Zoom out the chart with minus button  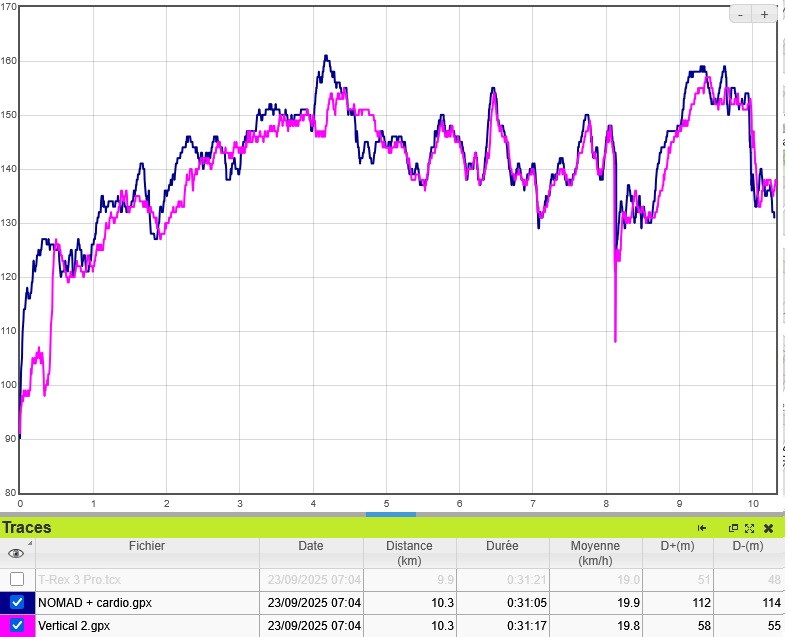741,14
